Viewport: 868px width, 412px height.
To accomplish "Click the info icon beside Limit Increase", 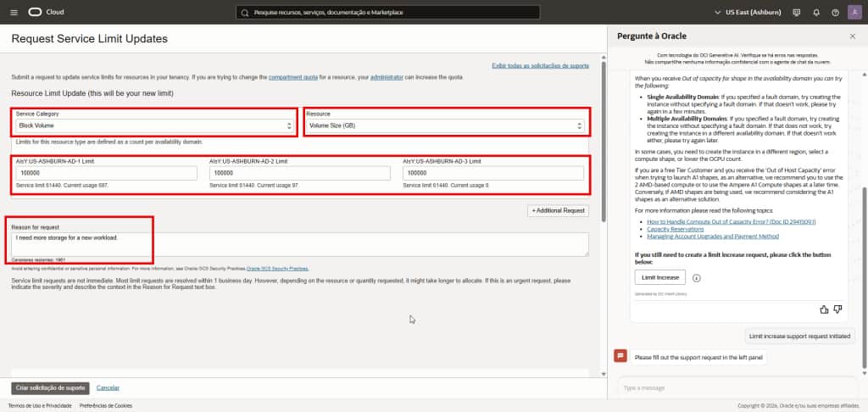I will click(x=697, y=278).
